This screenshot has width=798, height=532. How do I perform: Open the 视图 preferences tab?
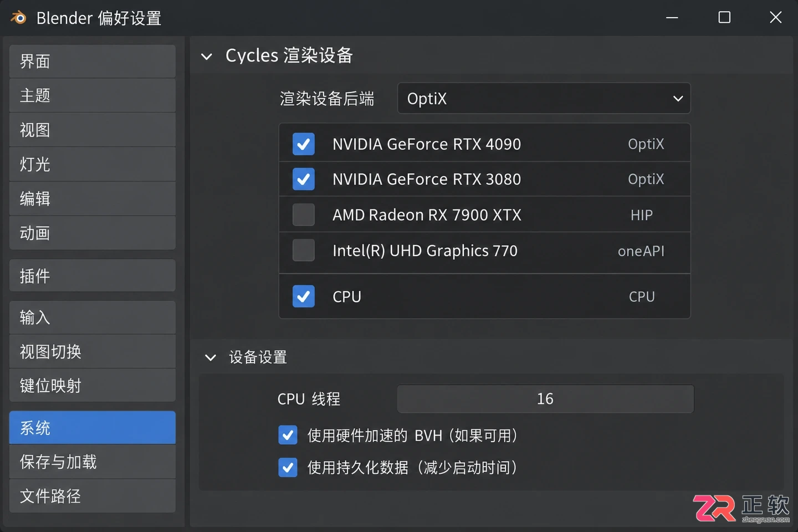[x=93, y=130]
